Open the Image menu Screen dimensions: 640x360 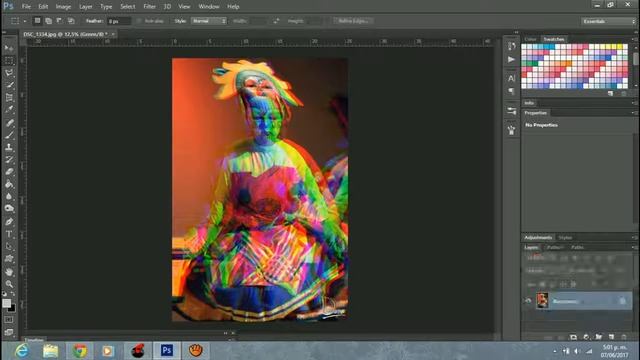tap(63, 7)
